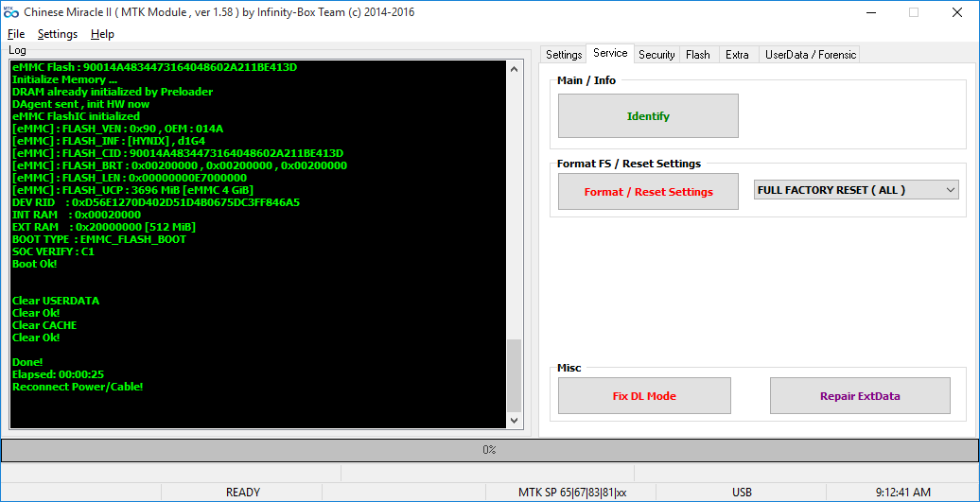Switch to the Settings tab
The width and height of the screenshot is (980, 502).
(564, 55)
